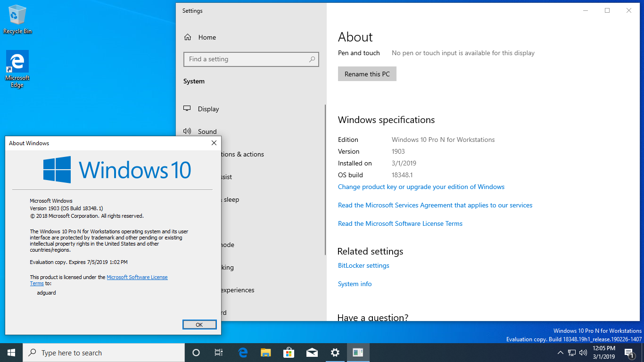Open BitLocker settings link
644x362 pixels.
[363, 265]
